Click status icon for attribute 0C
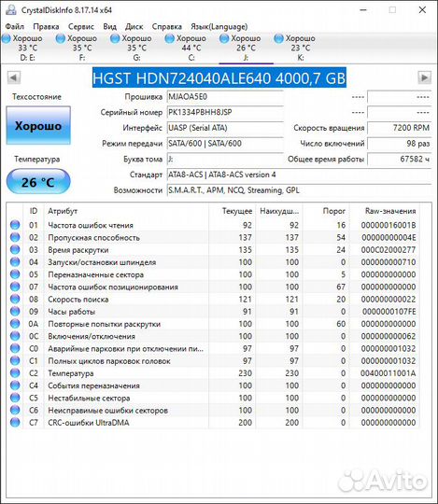Screen dimensions: 438x504 15,336
